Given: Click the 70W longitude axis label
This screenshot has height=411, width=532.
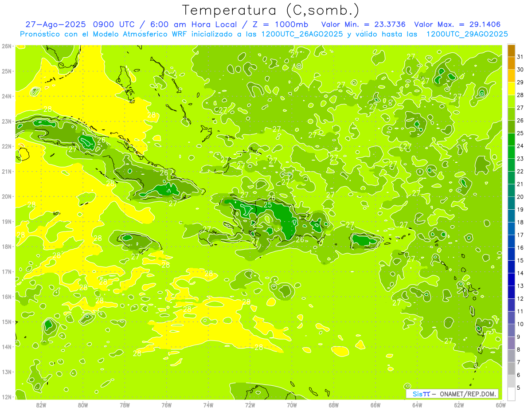Looking at the screenshot, I should tap(292, 405).
